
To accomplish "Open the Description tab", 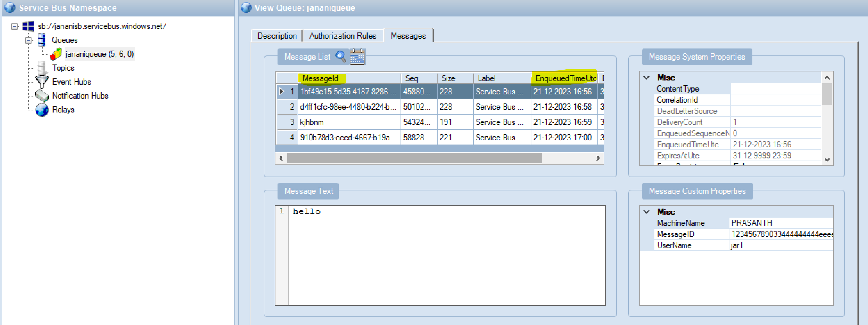I will click(x=277, y=36).
